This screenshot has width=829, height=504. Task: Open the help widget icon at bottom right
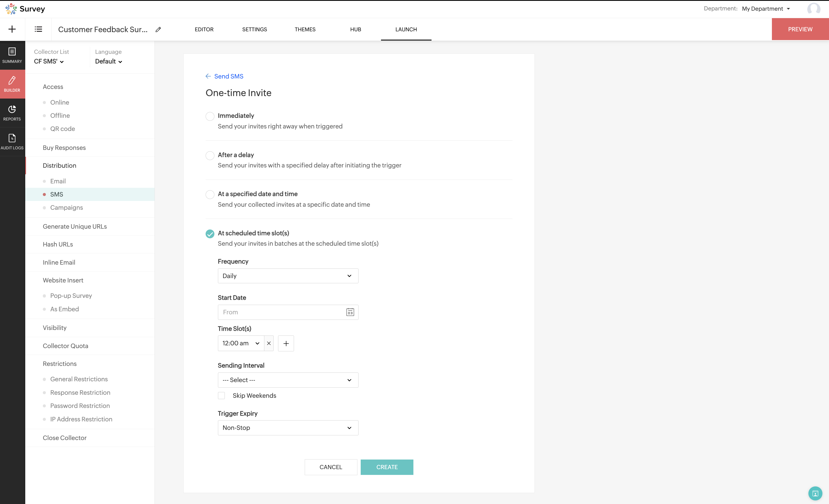point(815,493)
